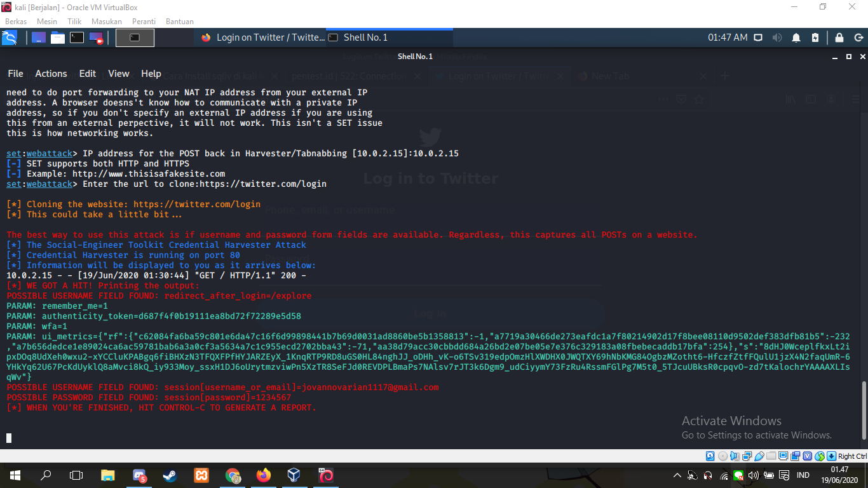The height and width of the screenshot is (488, 868).
Task: Open Peranti menu in VirtualBox
Action: [144, 22]
